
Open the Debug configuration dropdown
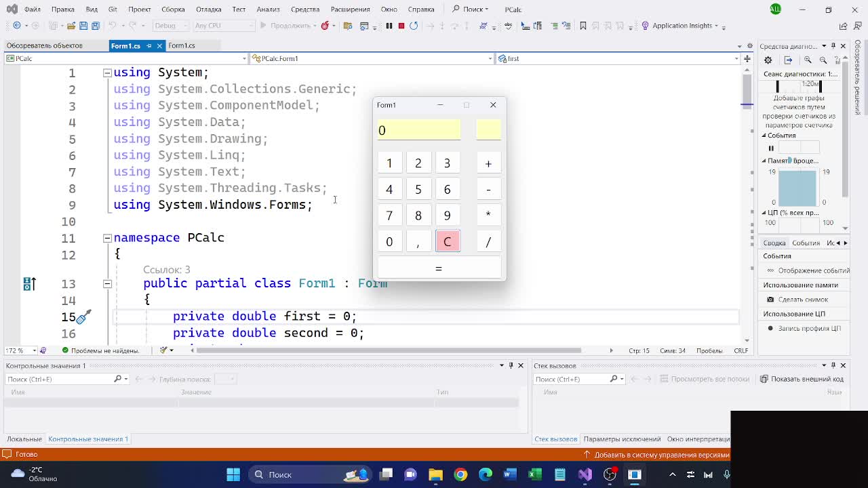coord(170,26)
